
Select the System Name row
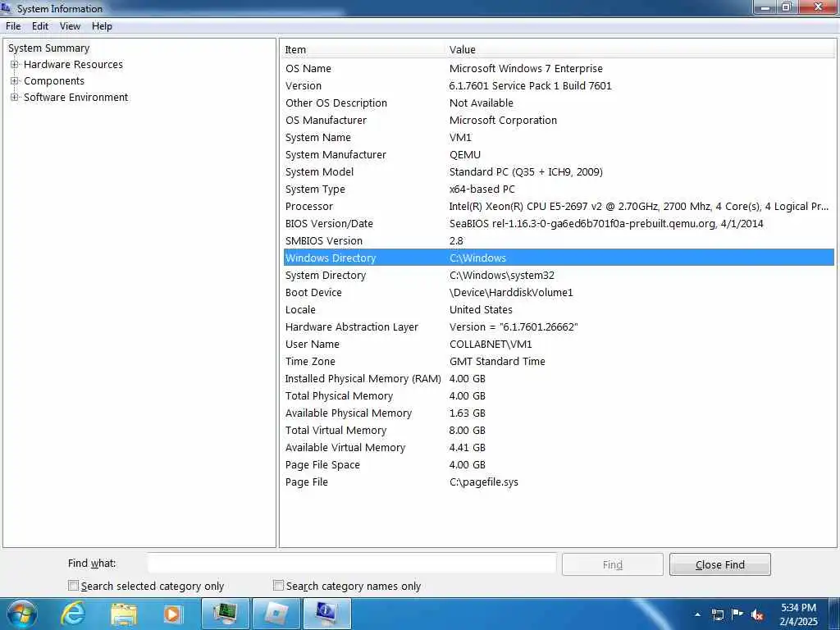click(x=559, y=138)
